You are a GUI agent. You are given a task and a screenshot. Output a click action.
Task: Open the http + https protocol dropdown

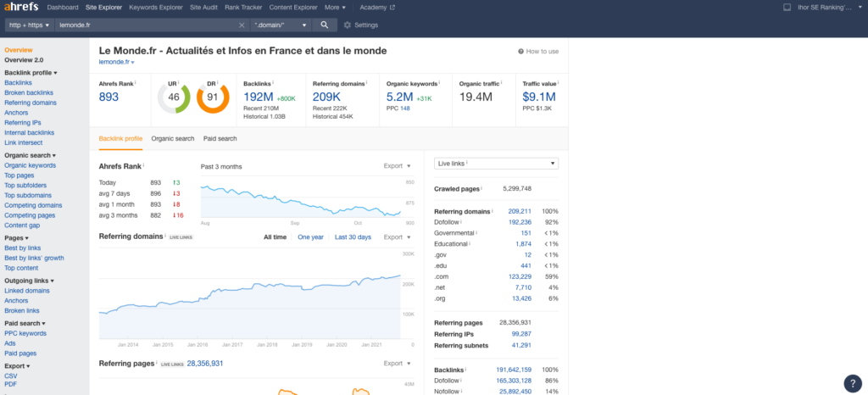(x=30, y=25)
